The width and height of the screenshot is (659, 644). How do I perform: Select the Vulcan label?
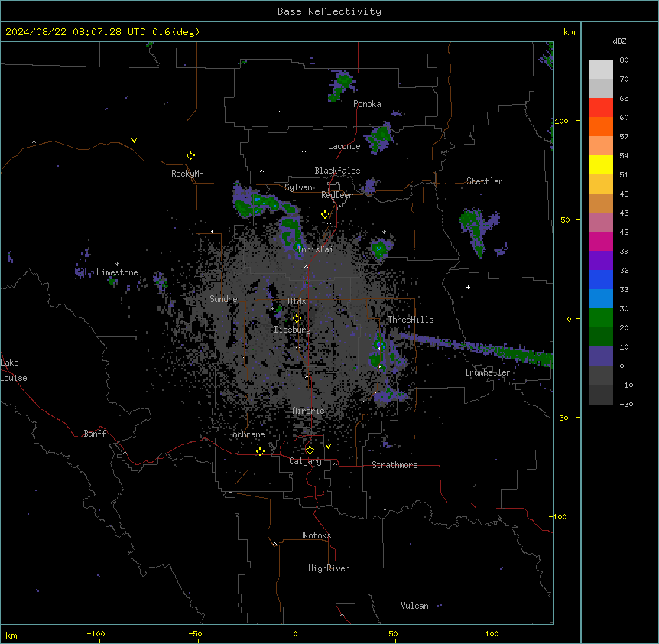pos(415,606)
